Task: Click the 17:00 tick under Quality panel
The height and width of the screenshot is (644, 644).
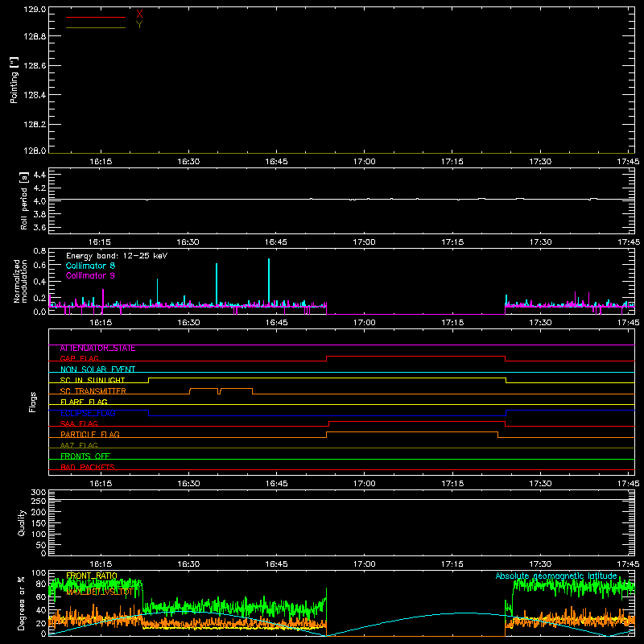Action: (365, 564)
